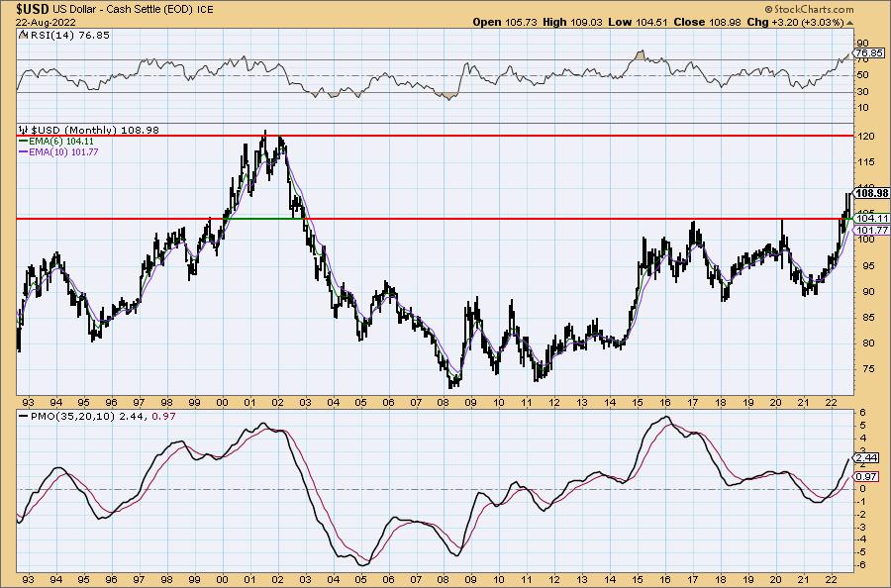This screenshot has height=588, width=891.
Task: Click the upper red resistance line at 120
Action: (435, 136)
